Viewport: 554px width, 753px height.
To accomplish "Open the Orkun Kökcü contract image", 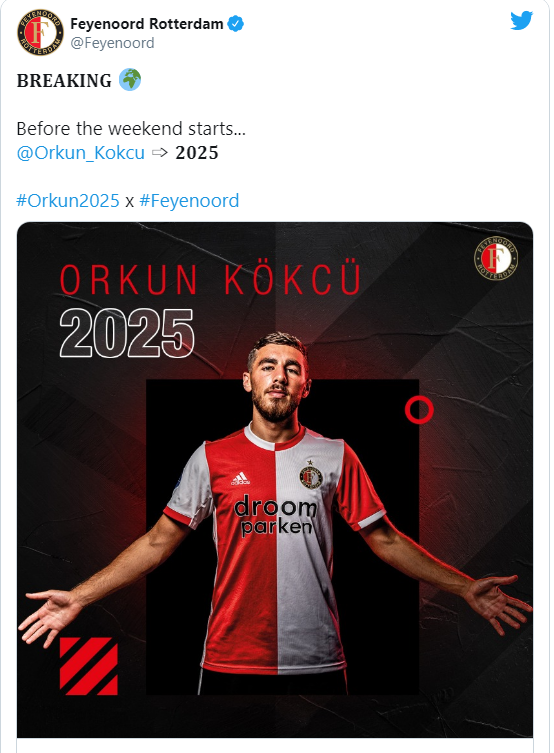I will click(x=275, y=480).
